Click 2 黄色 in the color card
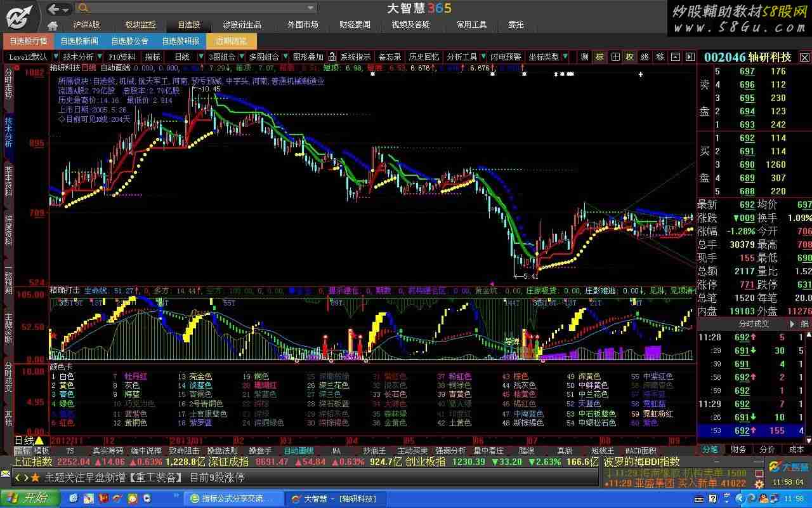 click(63, 385)
